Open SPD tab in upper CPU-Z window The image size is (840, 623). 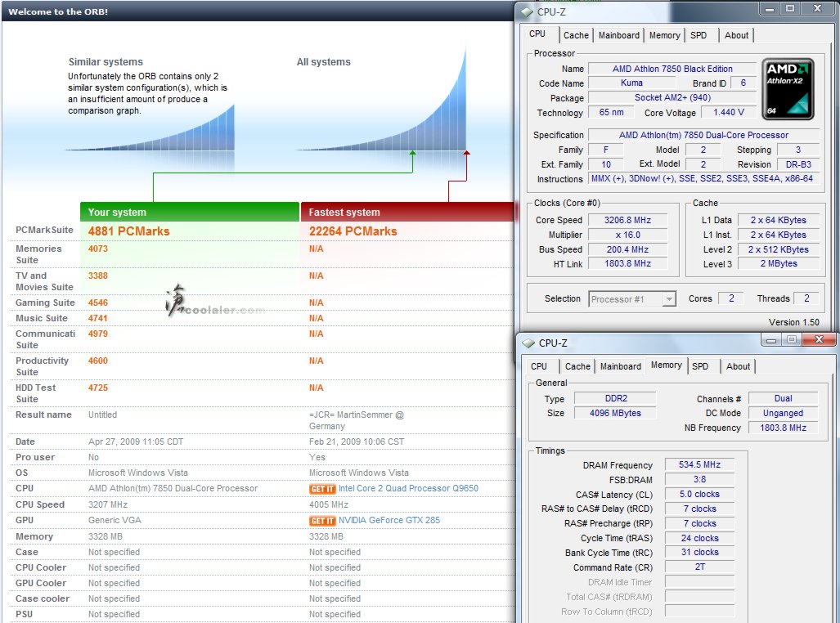point(699,35)
